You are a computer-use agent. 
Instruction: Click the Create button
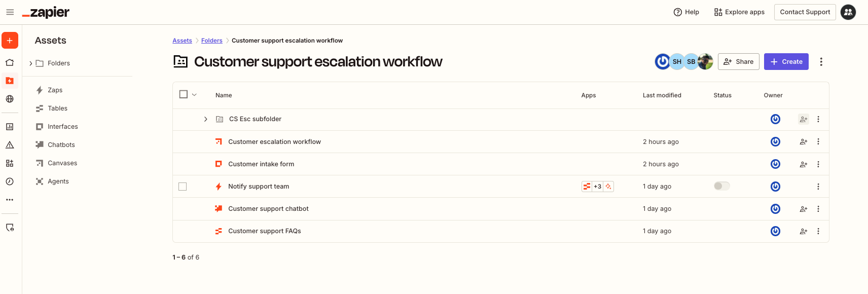(786, 62)
